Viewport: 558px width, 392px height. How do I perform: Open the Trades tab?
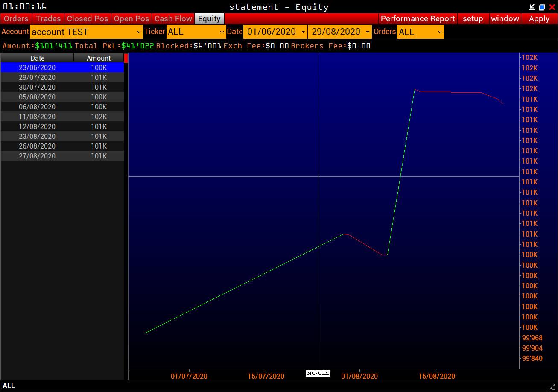tap(48, 19)
